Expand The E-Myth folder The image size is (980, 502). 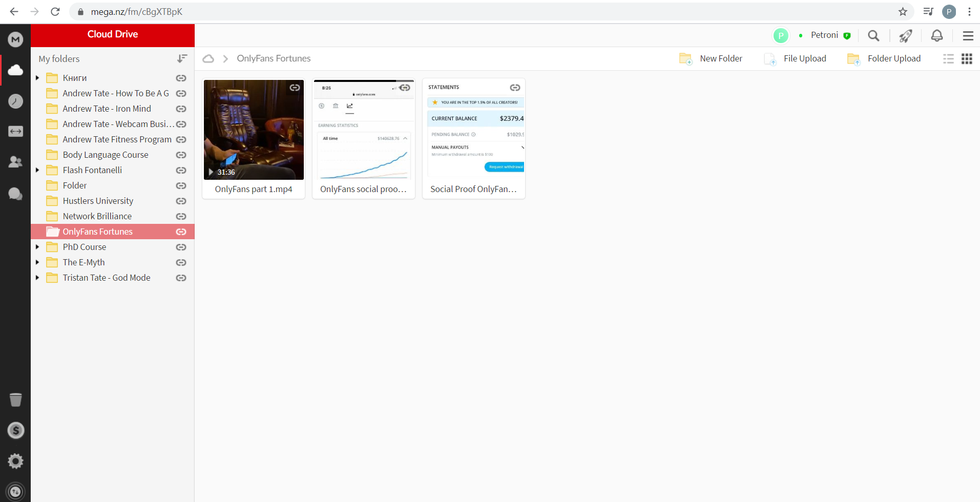pos(37,262)
